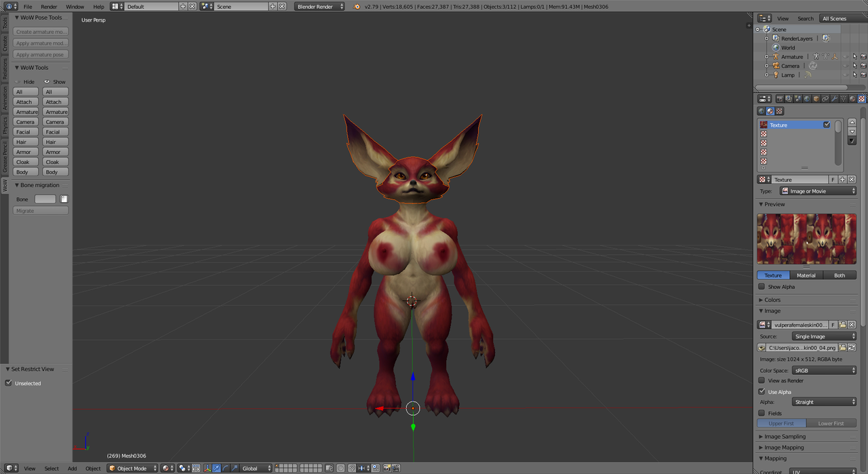Viewport: 868px width, 474px height.
Task: Click the OpenGL render image icon
Action: (387, 469)
